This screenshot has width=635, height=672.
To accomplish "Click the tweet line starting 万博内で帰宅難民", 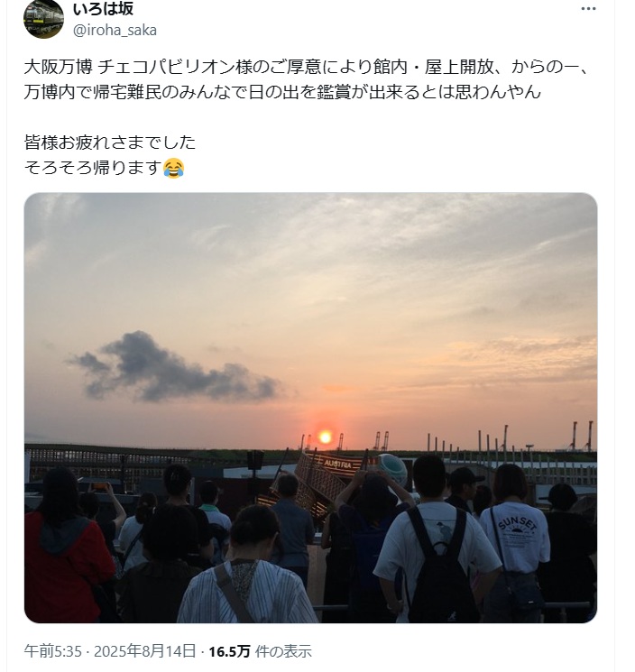I will tap(282, 92).
